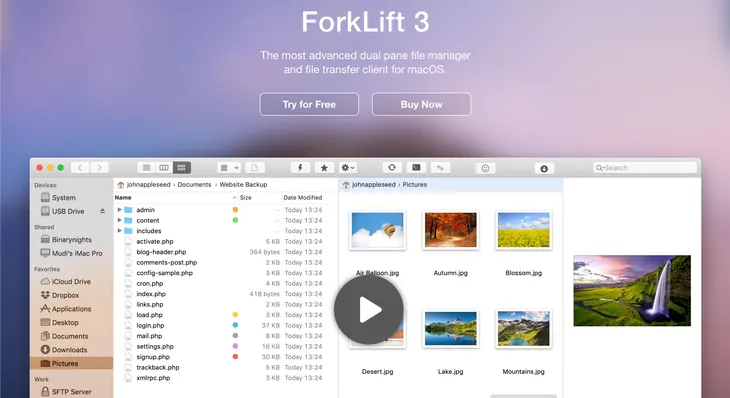
Task: Open the gear actions dropdown
Action: click(x=348, y=168)
